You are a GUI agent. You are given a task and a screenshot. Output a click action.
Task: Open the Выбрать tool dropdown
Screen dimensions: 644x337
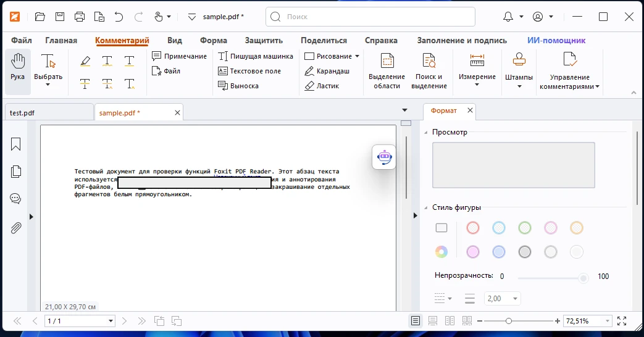[48, 85]
